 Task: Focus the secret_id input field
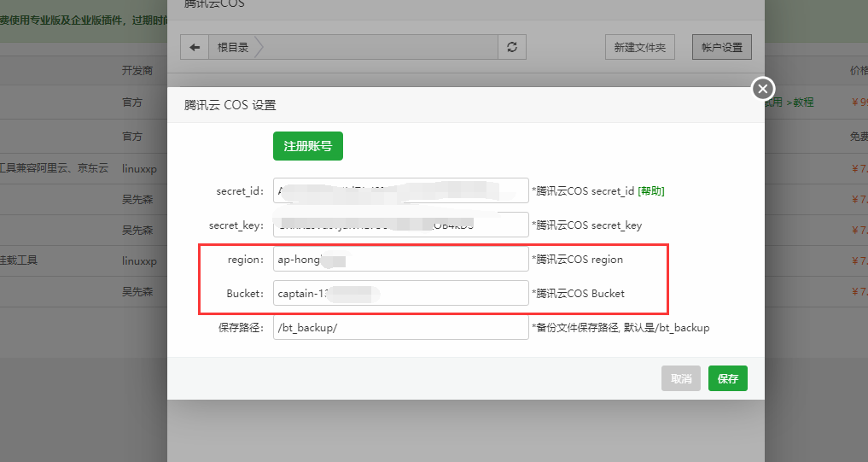click(401, 190)
